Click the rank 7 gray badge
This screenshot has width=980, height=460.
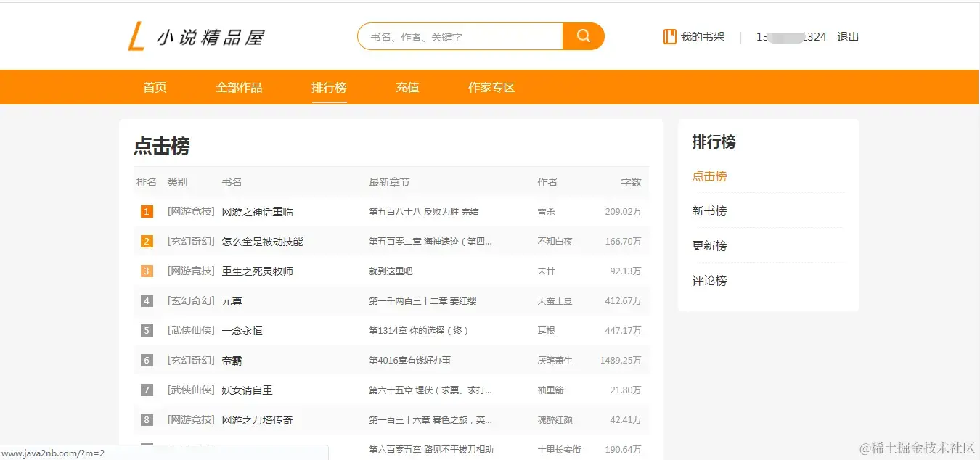click(147, 390)
